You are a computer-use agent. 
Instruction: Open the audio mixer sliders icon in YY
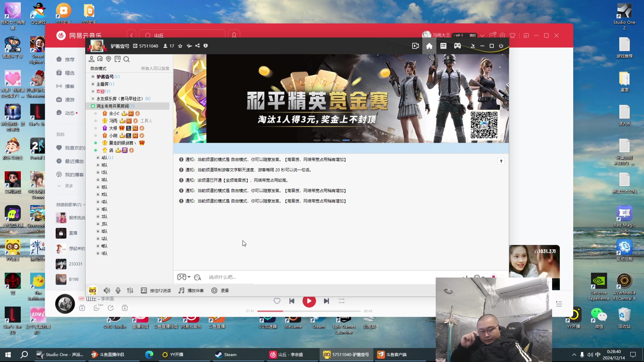coord(130,290)
